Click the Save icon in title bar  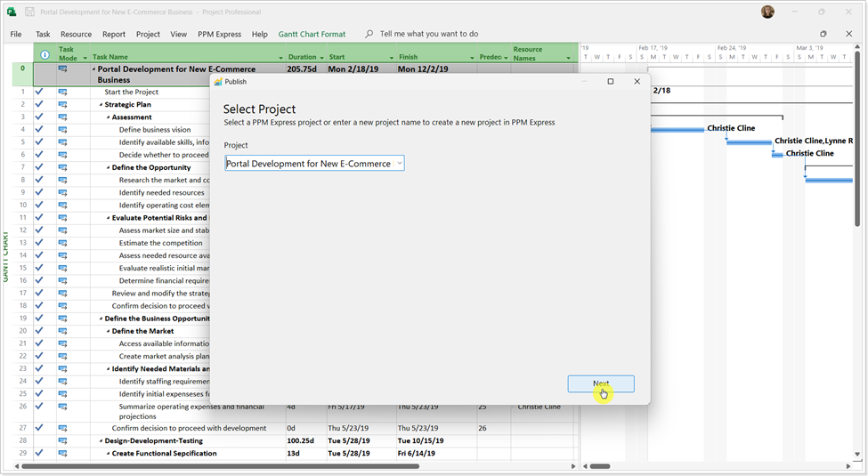coord(29,12)
